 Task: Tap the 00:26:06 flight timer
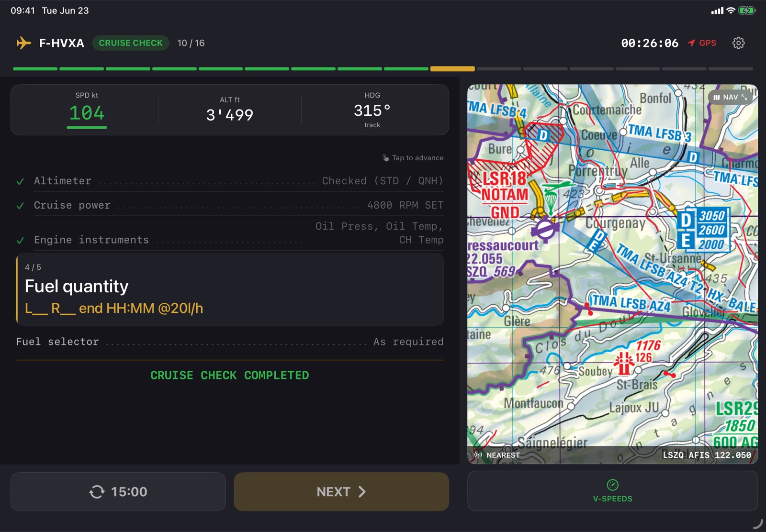(x=650, y=43)
